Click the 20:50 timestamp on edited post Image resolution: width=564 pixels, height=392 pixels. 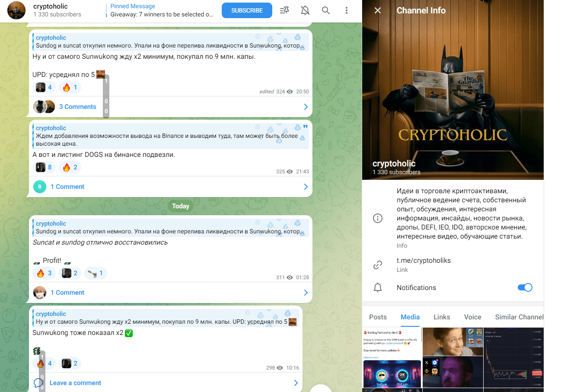click(303, 92)
